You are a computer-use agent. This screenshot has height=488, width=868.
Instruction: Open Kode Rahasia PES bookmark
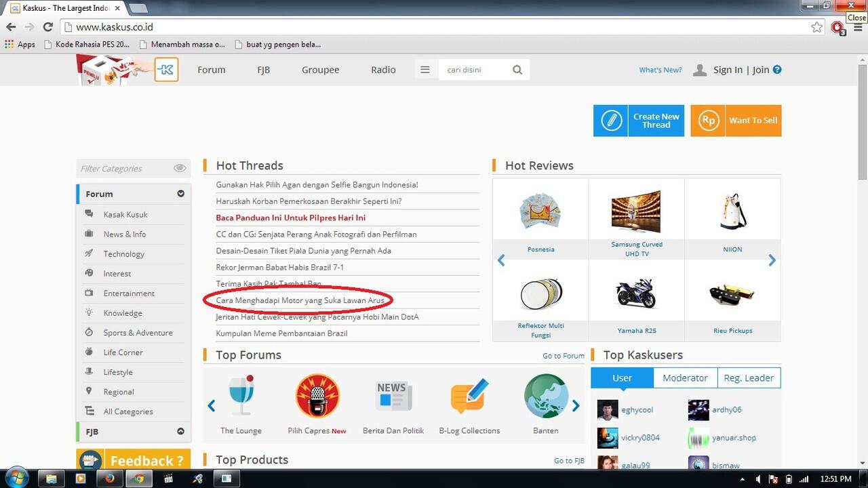pos(86,44)
